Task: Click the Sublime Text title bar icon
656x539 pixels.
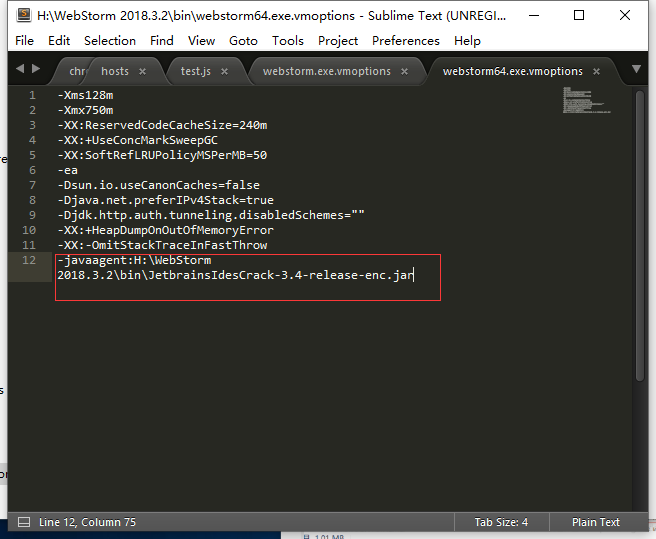Action: click(24, 15)
